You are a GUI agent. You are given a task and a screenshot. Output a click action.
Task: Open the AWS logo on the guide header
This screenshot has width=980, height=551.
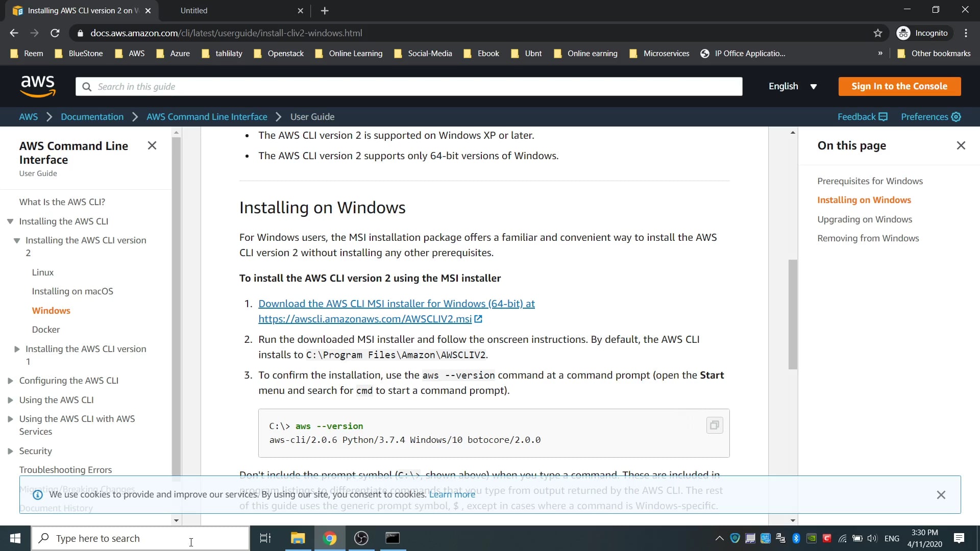pyautogui.click(x=38, y=86)
